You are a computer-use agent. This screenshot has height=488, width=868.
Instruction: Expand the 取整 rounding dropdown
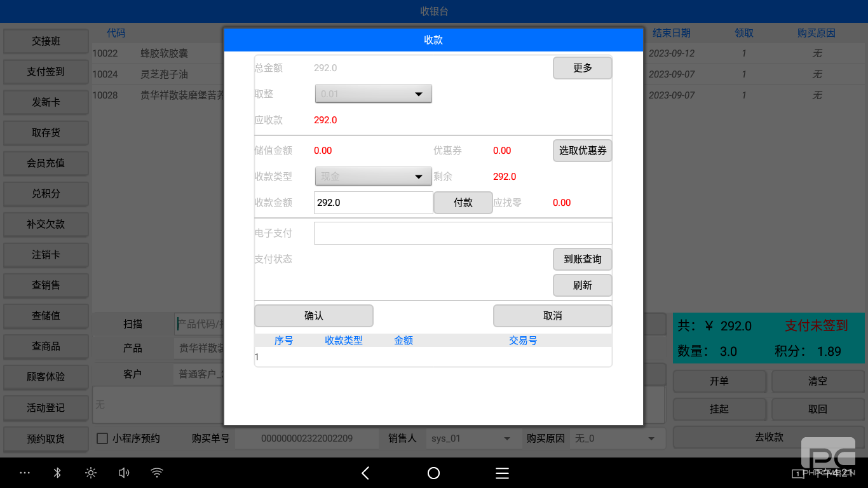coord(374,94)
